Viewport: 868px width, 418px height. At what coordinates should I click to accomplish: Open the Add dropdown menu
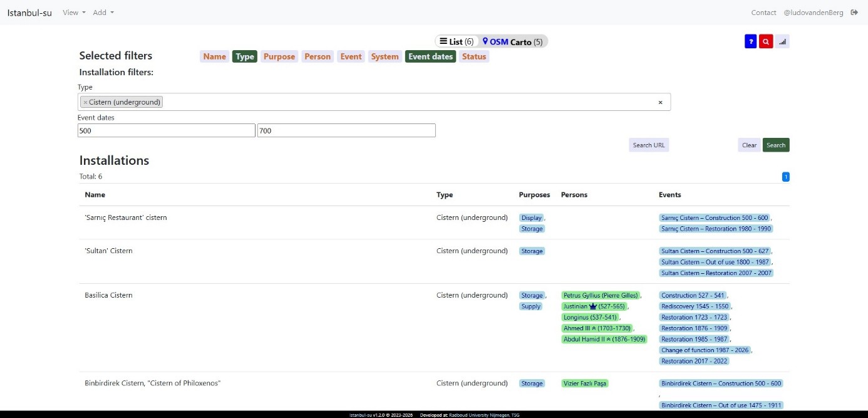tap(103, 13)
